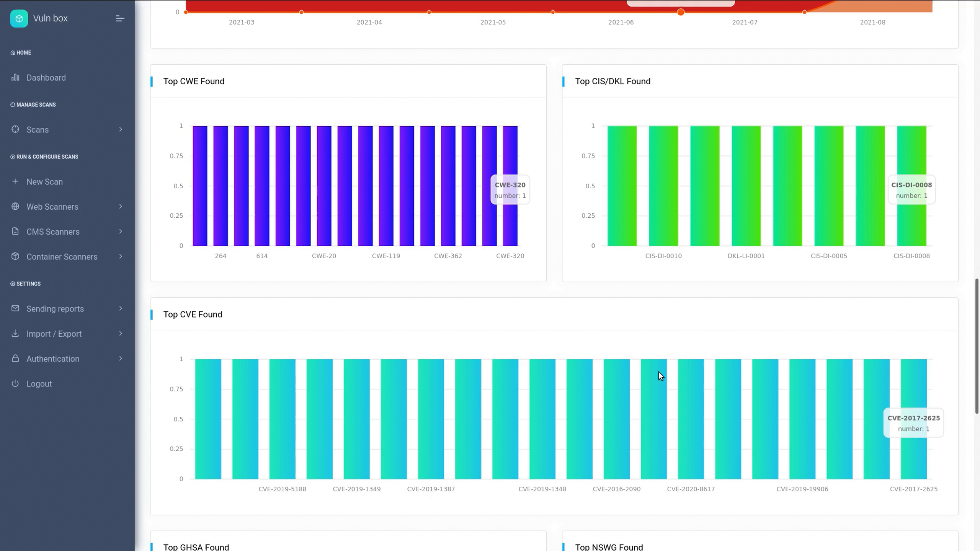Open the Dashboard menu item

pyautogui.click(x=67, y=78)
